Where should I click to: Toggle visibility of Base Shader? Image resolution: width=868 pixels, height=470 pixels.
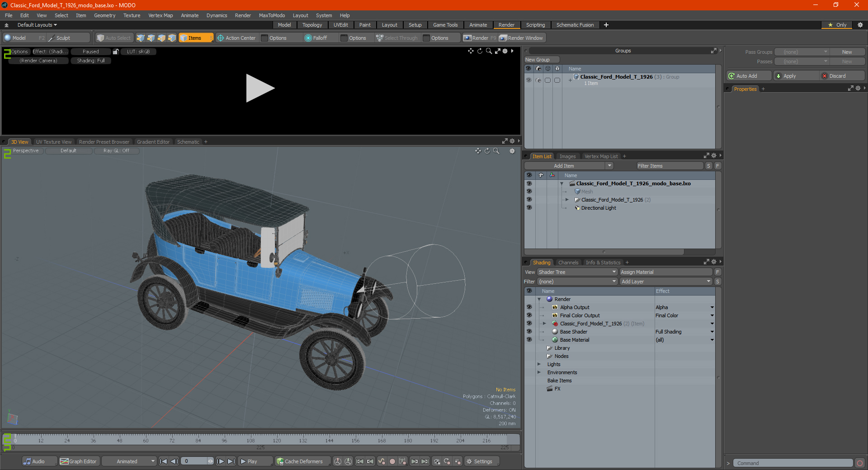(529, 332)
